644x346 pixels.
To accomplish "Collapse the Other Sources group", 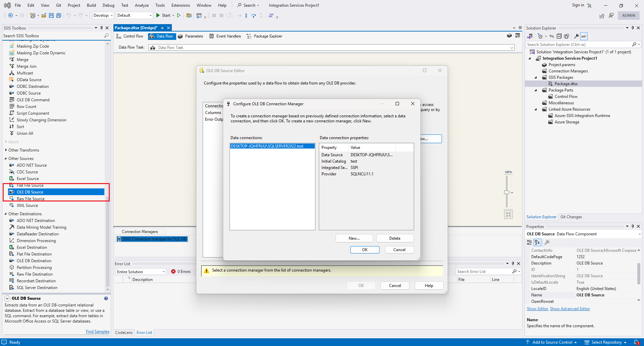I will point(6,159).
